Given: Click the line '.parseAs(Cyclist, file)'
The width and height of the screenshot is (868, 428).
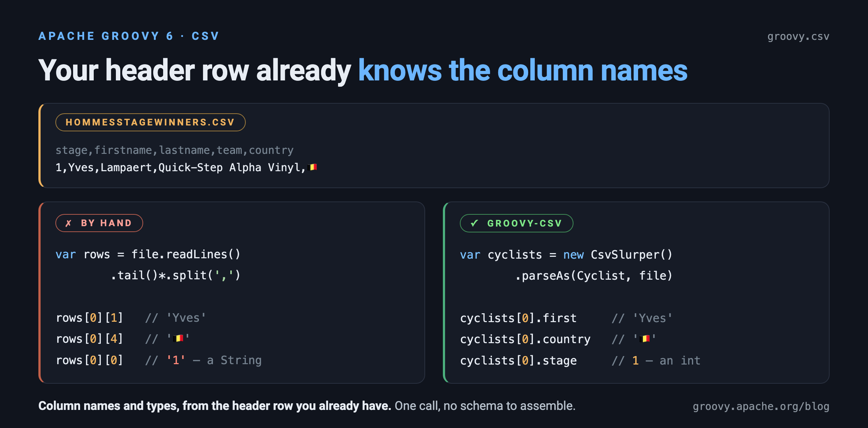Looking at the screenshot, I should 593,276.
